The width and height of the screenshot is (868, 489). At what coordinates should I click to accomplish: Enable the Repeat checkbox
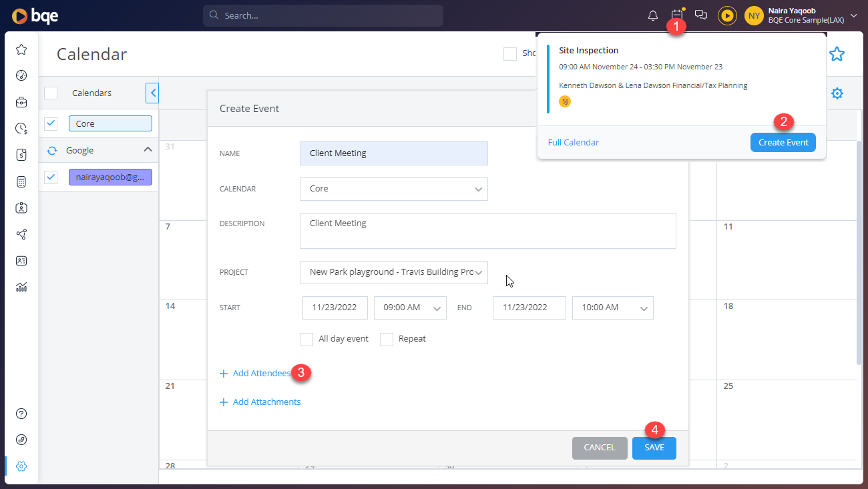click(387, 339)
